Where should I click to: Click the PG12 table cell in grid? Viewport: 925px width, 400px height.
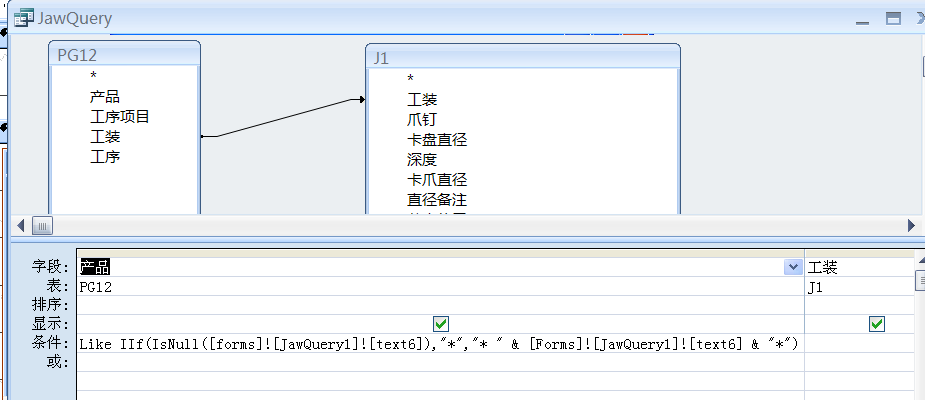point(440,286)
